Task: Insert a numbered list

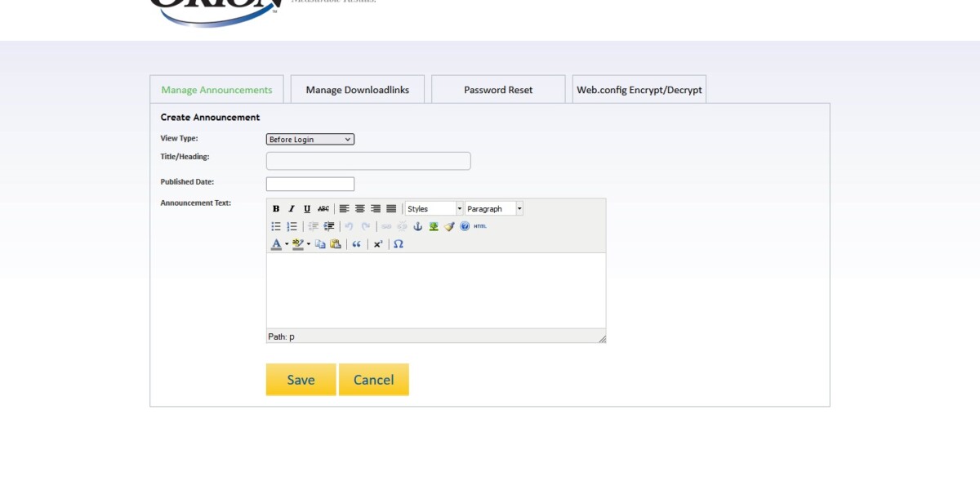Action: pos(292,226)
